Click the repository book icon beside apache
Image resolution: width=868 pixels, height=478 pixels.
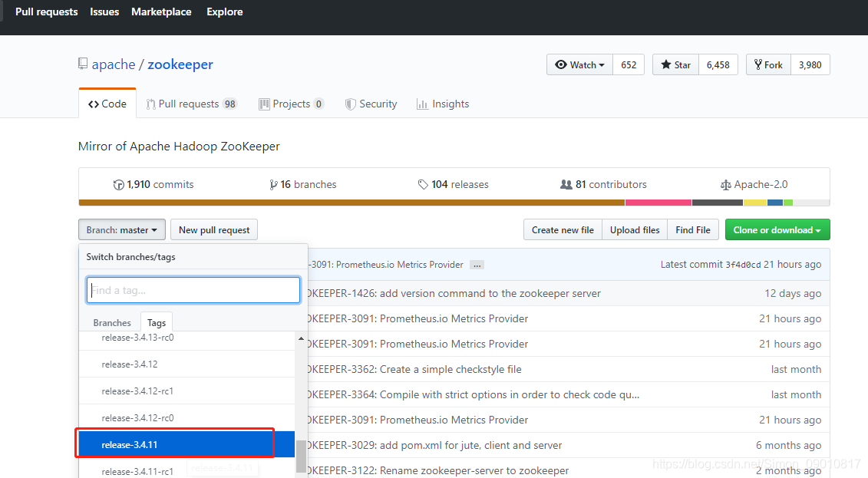point(83,64)
